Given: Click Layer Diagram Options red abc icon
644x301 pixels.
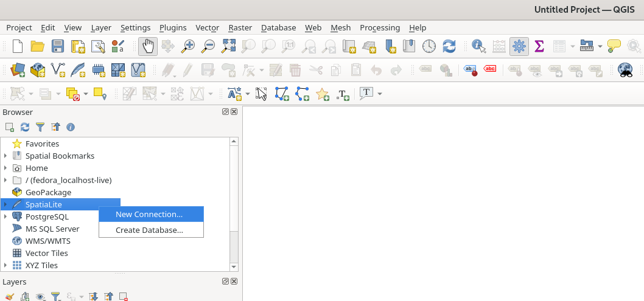Looking at the screenshot, I should pos(489,69).
